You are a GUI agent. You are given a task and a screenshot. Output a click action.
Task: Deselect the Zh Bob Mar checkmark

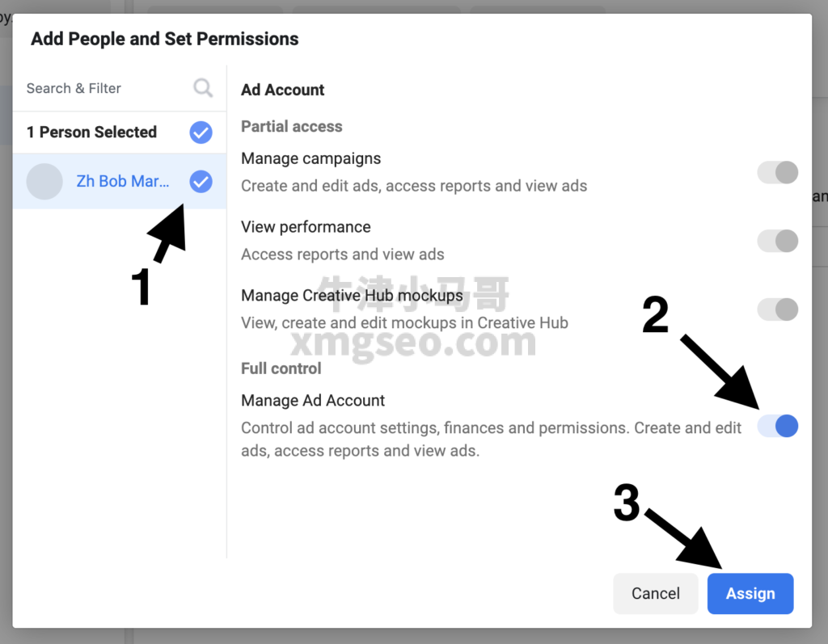(201, 182)
